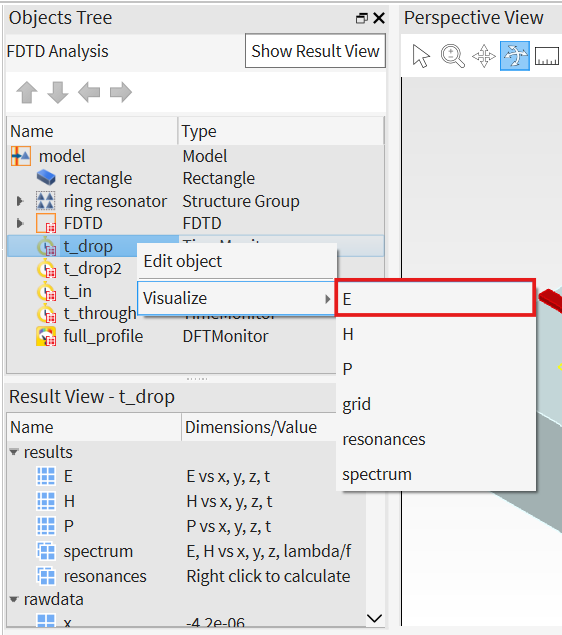Screen dimensions: 562x635
Task: Click the Result View scrollbar down arrow
Action: click(375, 618)
